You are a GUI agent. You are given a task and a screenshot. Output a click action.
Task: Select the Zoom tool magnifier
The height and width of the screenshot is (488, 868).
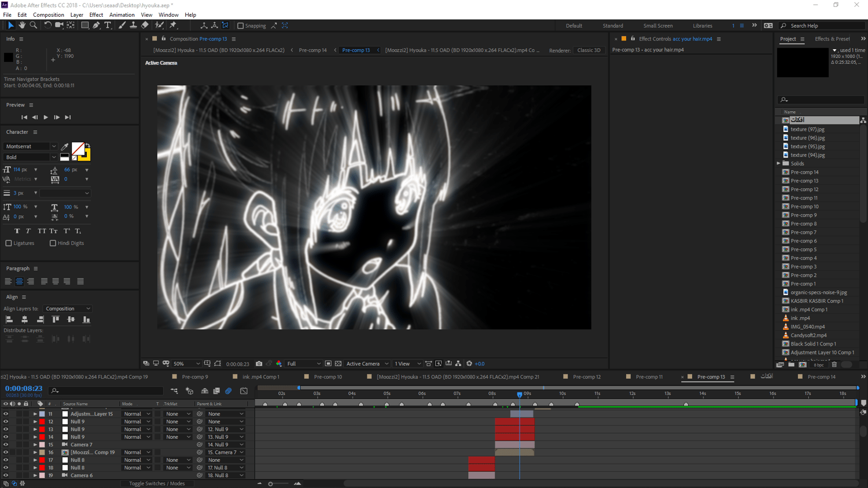[x=34, y=25]
